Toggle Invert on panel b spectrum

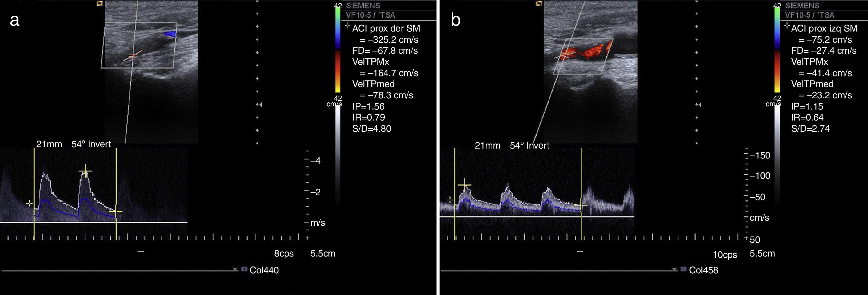tap(538, 146)
